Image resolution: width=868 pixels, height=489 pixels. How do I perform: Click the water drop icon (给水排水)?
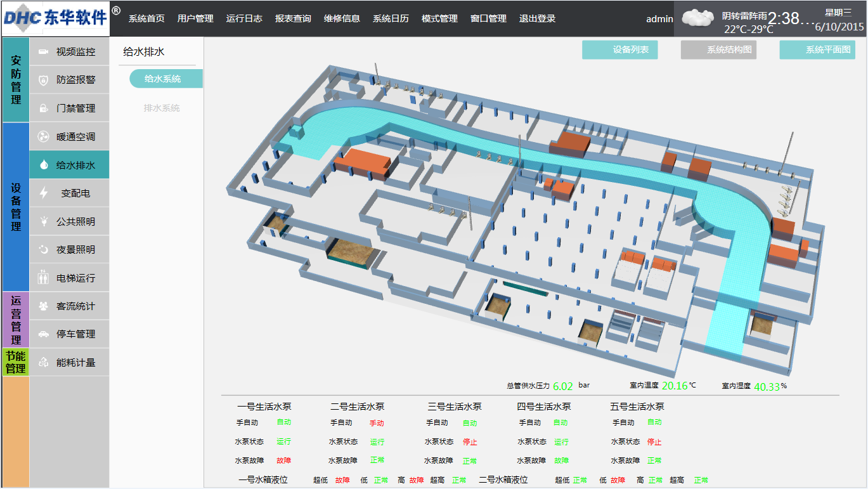43,165
